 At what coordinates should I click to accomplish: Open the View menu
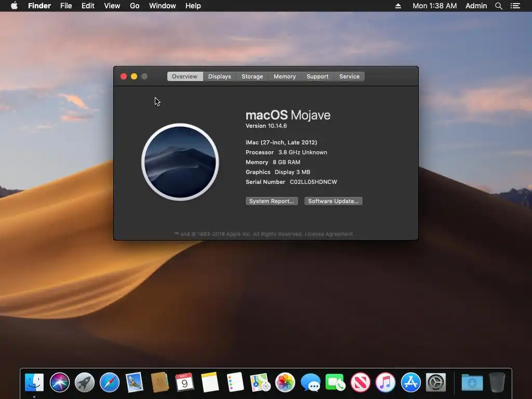112,6
